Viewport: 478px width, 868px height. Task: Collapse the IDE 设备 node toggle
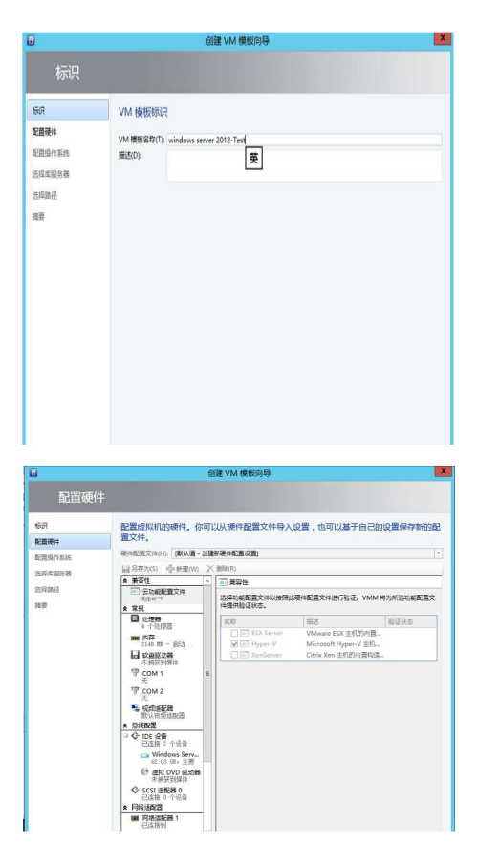click(x=126, y=736)
